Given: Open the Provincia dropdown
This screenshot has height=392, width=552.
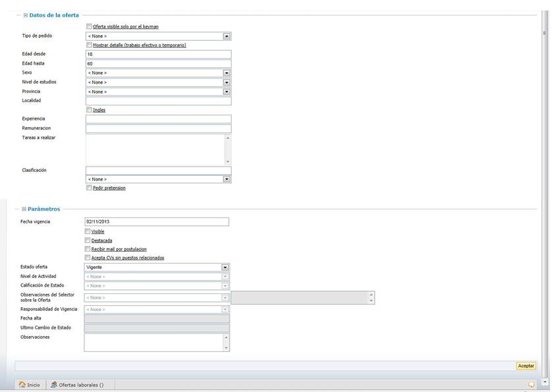Looking at the screenshot, I should click(x=226, y=92).
